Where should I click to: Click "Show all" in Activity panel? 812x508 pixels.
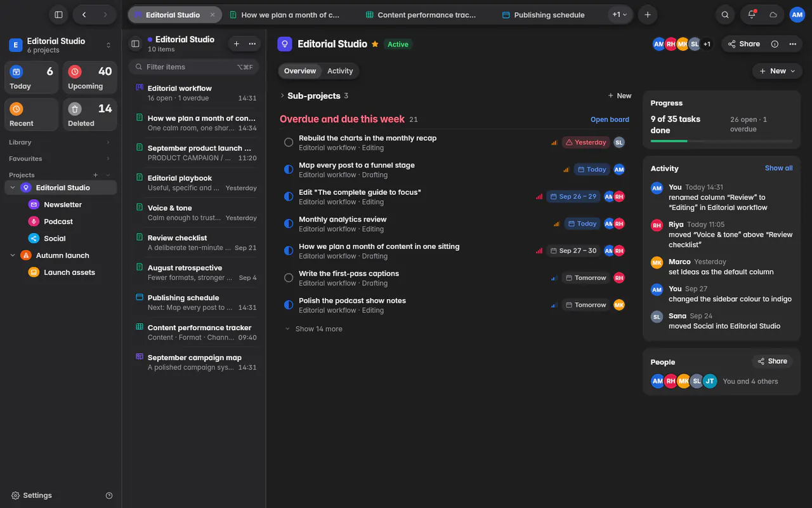[778, 168]
